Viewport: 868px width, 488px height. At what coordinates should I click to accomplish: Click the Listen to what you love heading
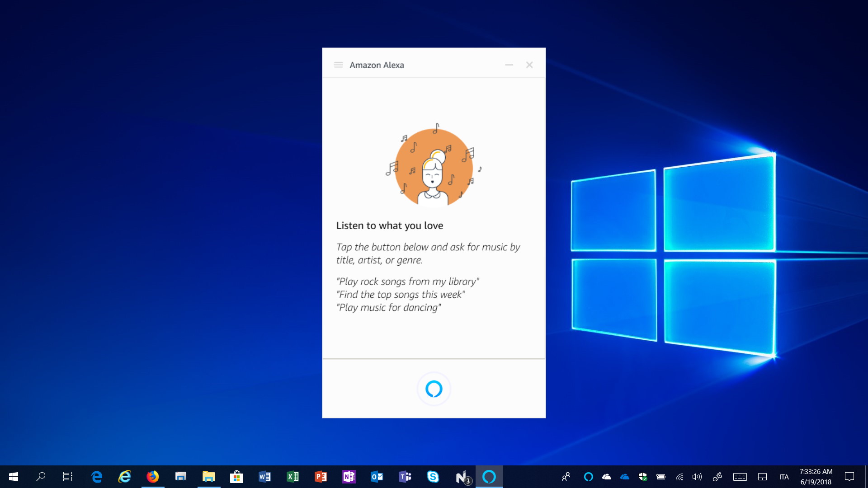point(389,225)
